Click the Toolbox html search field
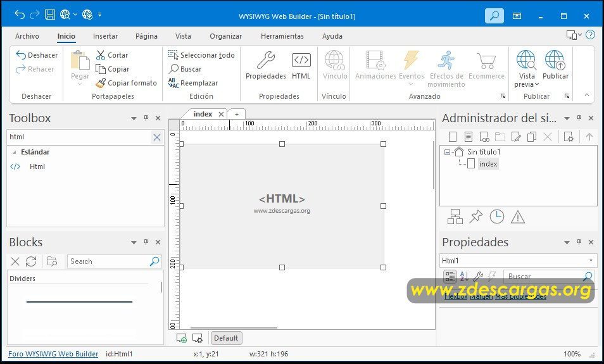 [79, 137]
